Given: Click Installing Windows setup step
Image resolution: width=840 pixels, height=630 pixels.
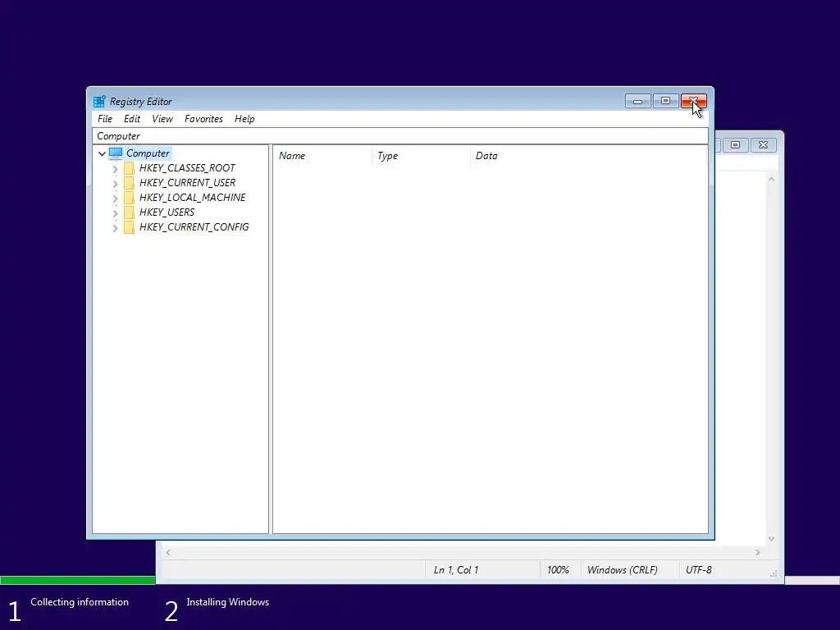Looking at the screenshot, I should [x=228, y=602].
